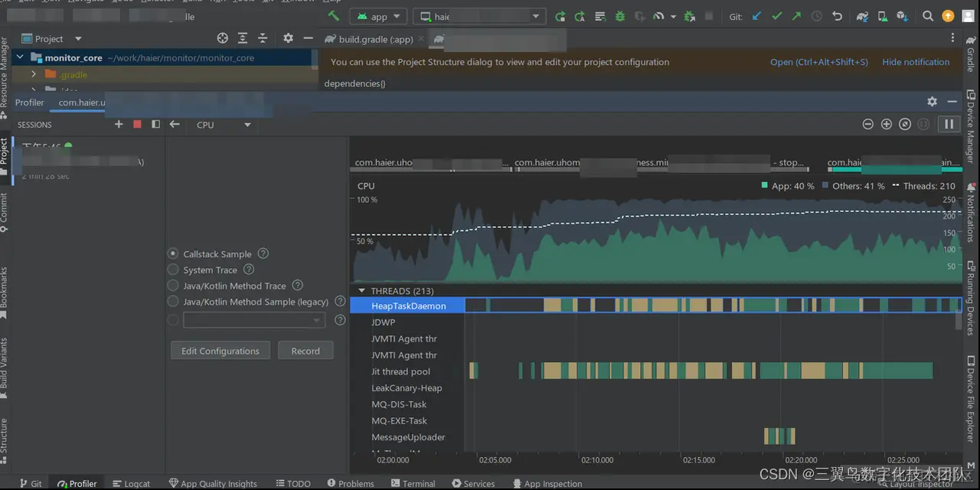Open the Problems tool window
Viewport: 980px width, 490px height.
tap(350, 483)
